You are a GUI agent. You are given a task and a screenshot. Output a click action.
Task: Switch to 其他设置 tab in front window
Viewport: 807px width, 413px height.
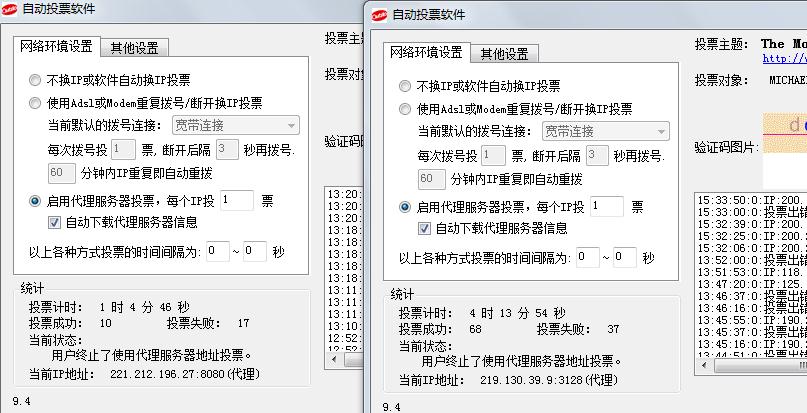tap(504, 54)
